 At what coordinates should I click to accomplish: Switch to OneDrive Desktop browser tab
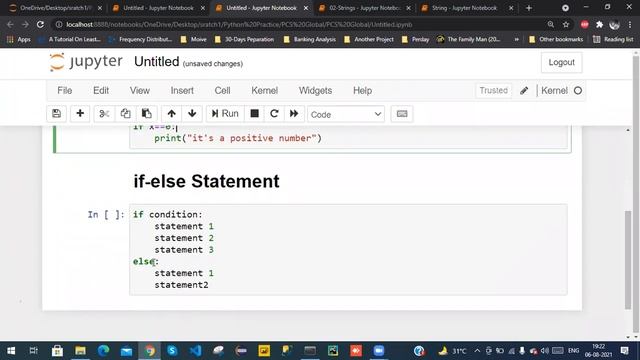pyautogui.click(x=56, y=8)
